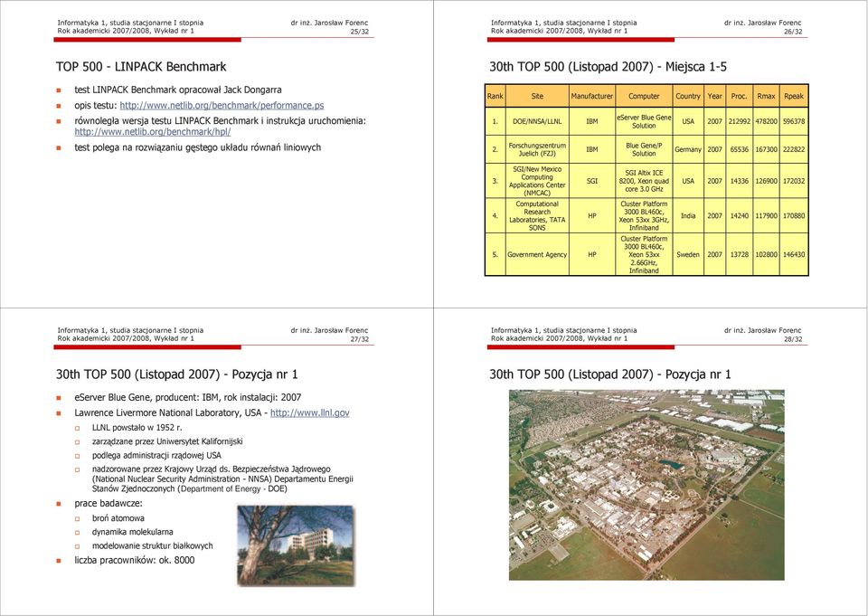Click the 'Forschungszentrum Juelich (FZJ)' cell

[537, 149]
